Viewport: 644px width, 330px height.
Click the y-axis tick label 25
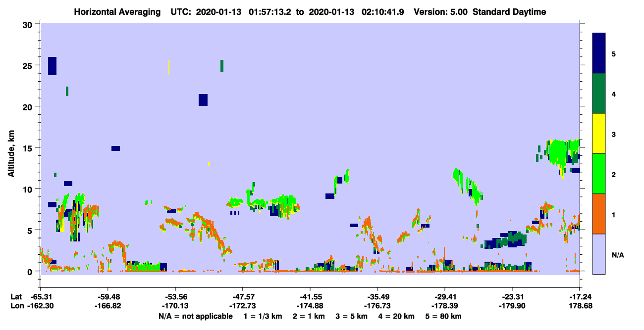tap(28, 65)
